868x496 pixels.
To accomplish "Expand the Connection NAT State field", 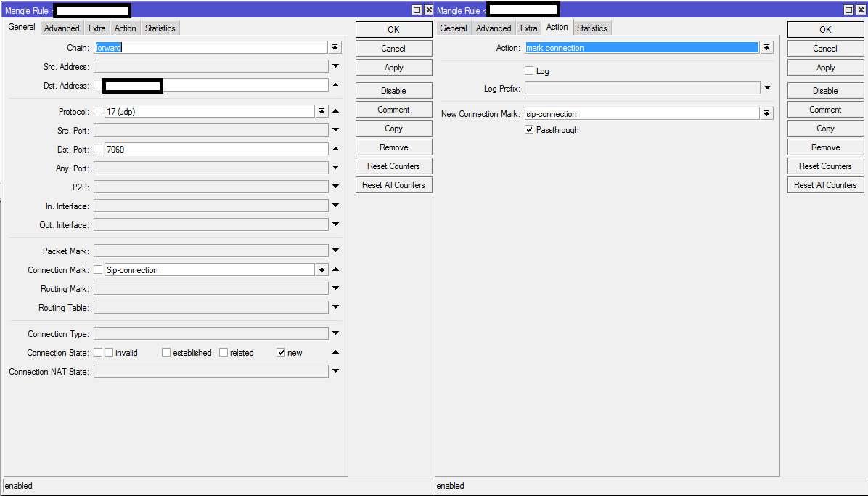I will [335, 371].
